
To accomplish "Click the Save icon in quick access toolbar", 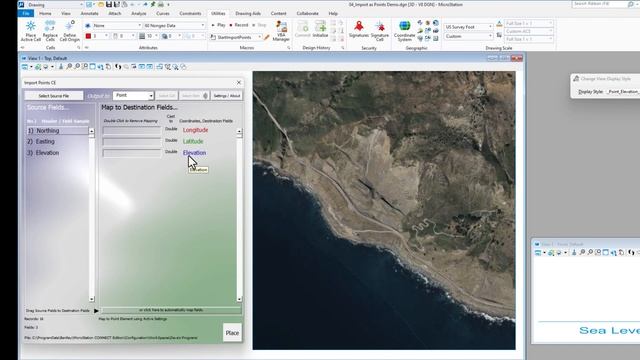I will click(x=109, y=4).
